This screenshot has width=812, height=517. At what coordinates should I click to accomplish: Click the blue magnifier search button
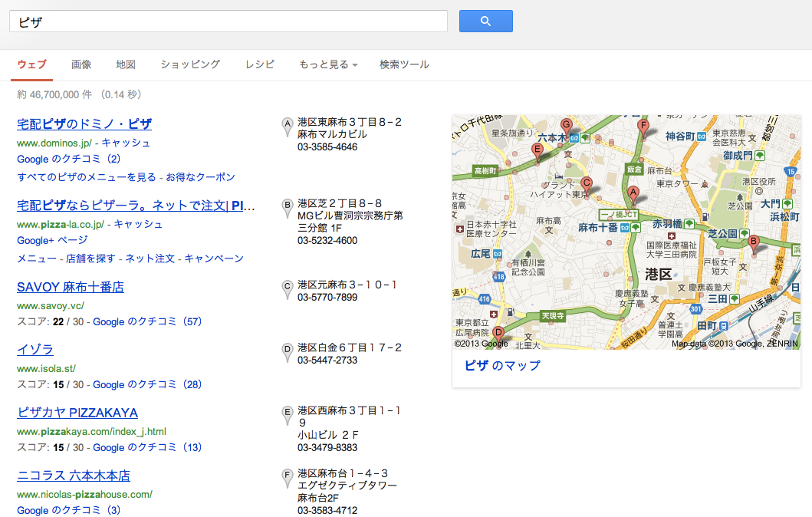pyautogui.click(x=486, y=21)
